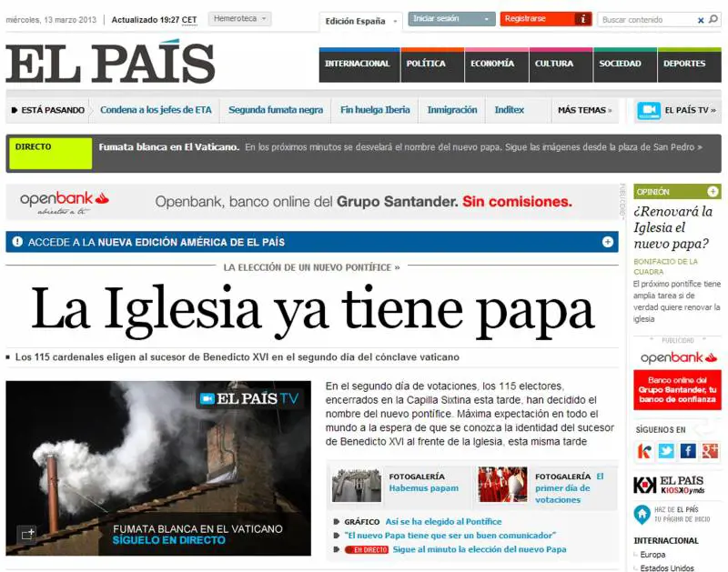Click the exclamation icon in blue banner
Viewport: 728px width, 572px height.
click(17, 242)
